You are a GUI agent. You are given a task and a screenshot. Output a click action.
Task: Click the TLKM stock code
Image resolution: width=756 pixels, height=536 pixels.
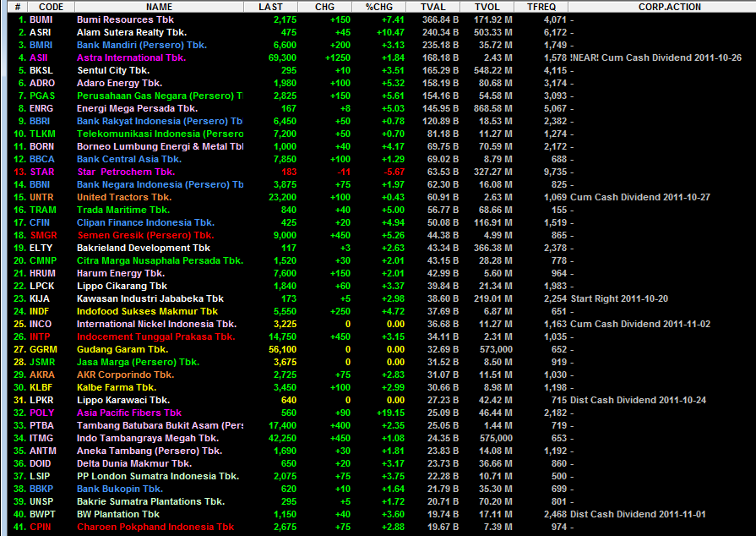pyautogui.click(x=42, y=134)
